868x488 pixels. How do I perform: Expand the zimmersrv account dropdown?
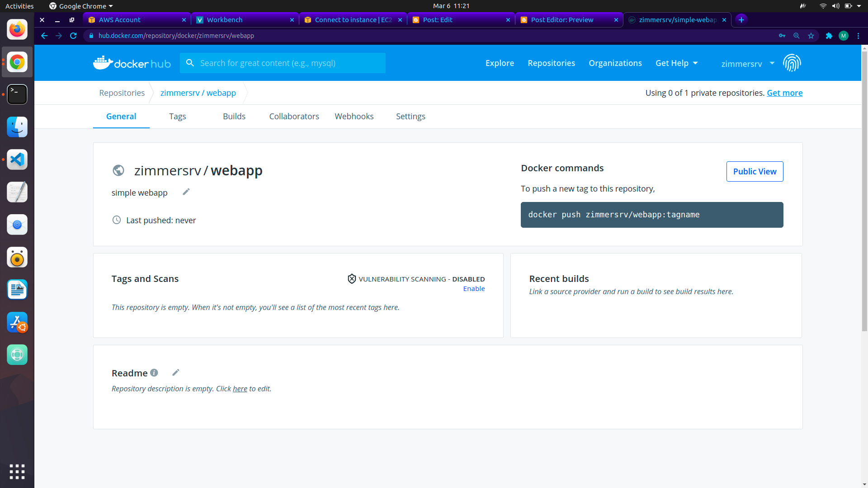pyautogui.click(x=748, y=64)
